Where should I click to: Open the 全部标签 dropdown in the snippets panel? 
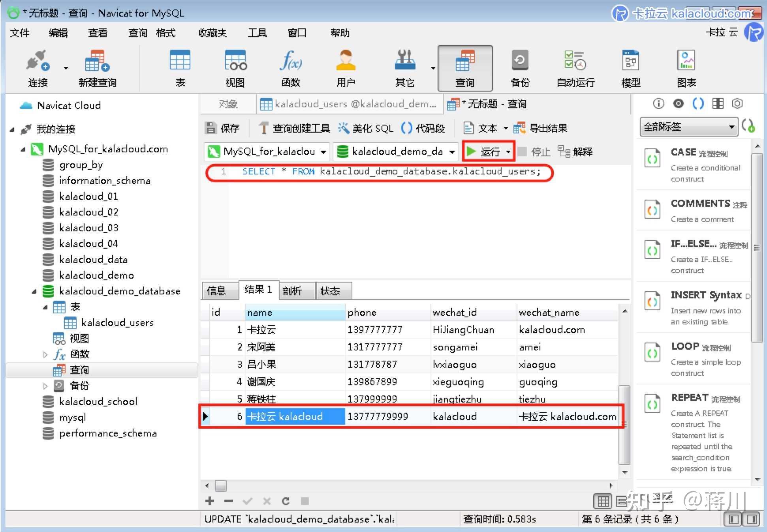688,127
